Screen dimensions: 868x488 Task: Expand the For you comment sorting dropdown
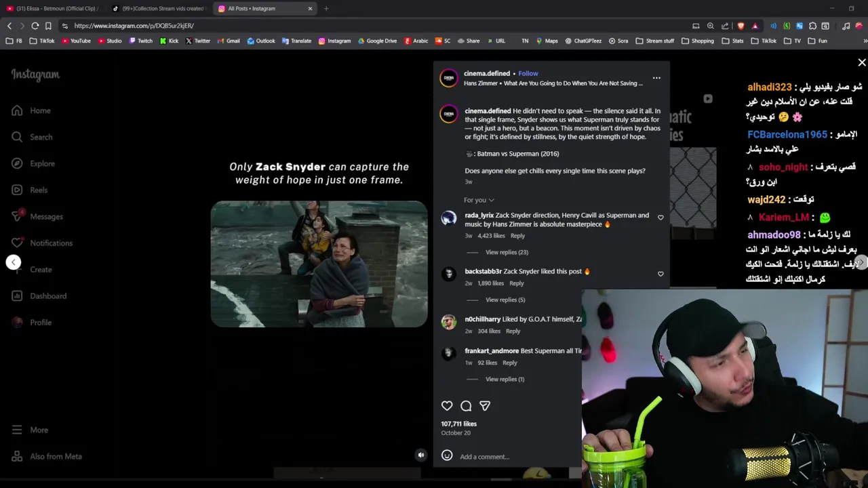click(479, 200)
